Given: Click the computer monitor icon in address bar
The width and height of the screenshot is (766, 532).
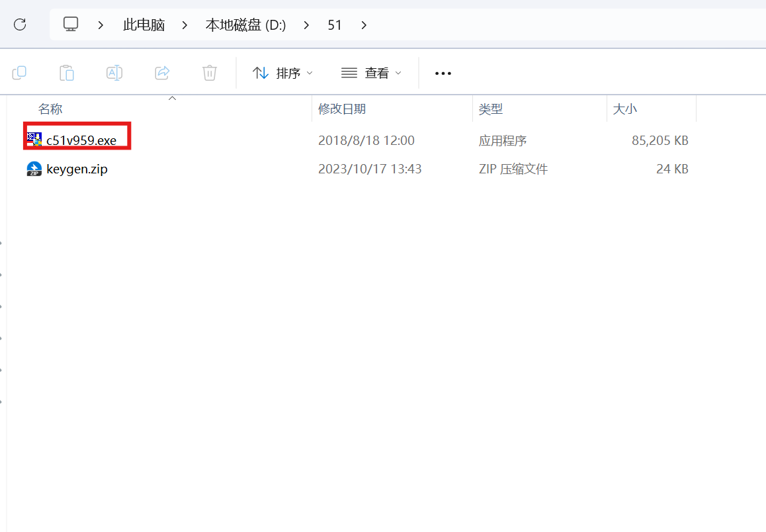Looking at the screenshot, I should 71,24.
